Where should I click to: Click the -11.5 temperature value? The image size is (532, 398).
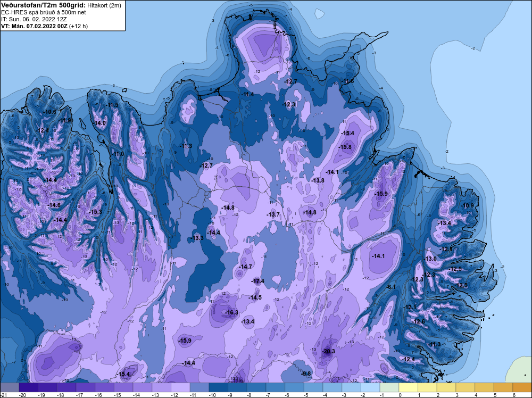112,105
